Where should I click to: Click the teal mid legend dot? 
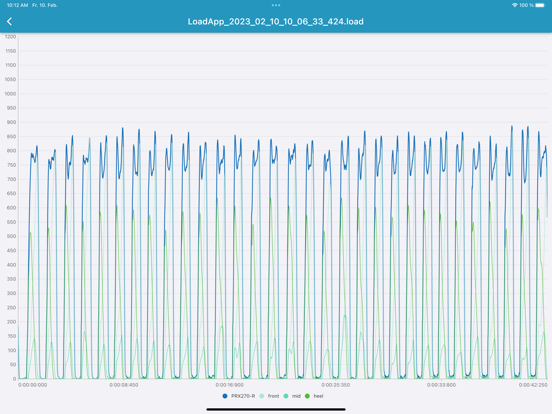286,396
